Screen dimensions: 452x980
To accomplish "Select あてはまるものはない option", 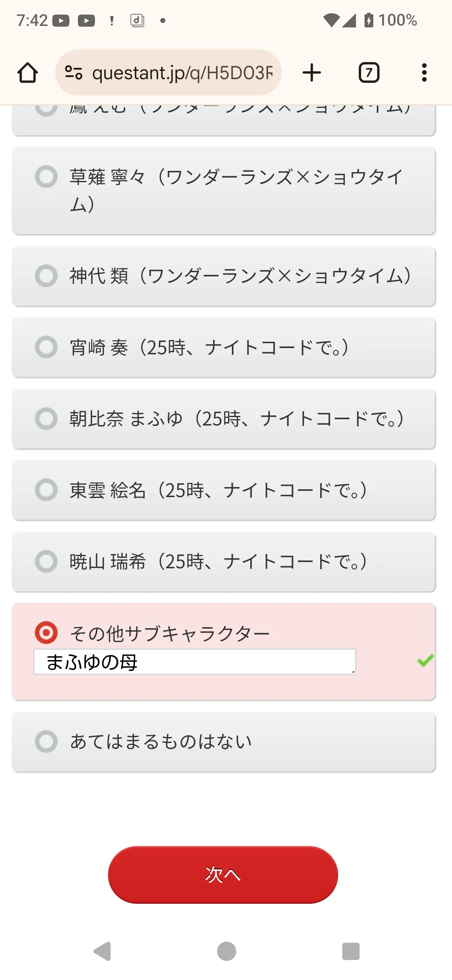I will [x=223, y=742].
